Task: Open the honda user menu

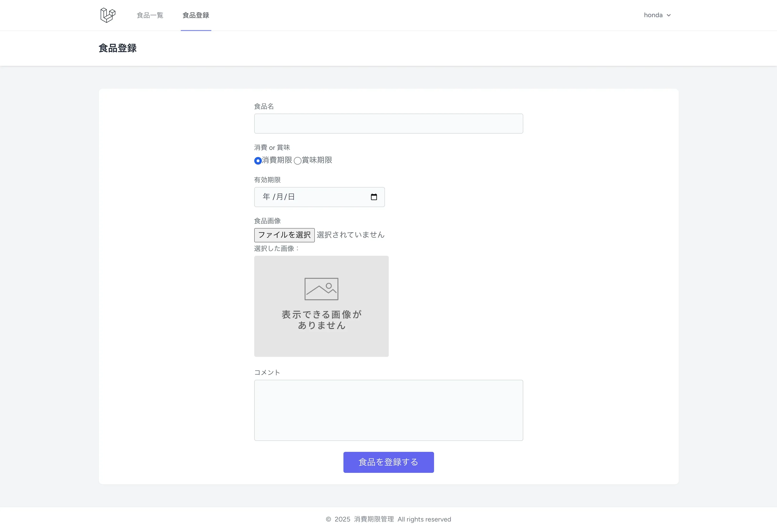Action: (653, 15)
